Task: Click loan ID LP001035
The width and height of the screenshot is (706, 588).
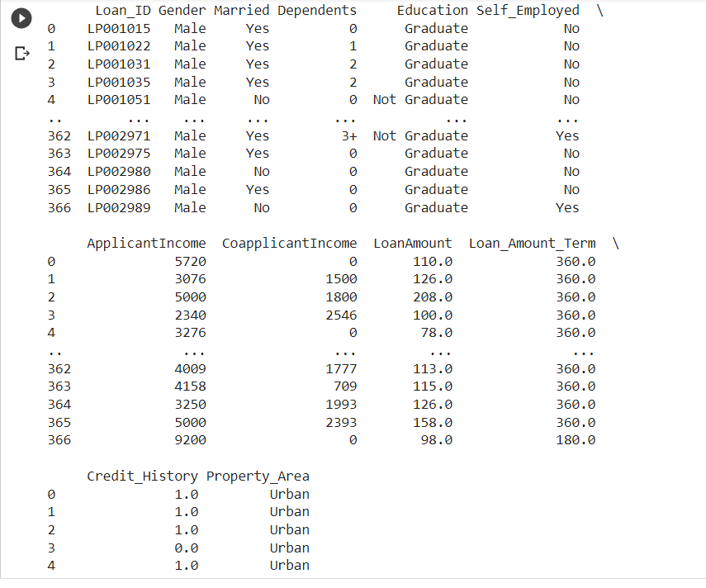Action: pyautogui.click(x=119, y=83)
